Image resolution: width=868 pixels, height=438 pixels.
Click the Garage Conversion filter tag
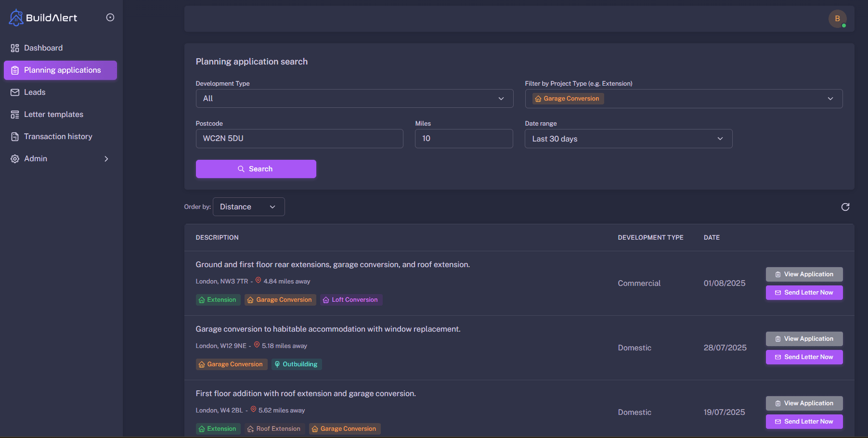point(568,99)
